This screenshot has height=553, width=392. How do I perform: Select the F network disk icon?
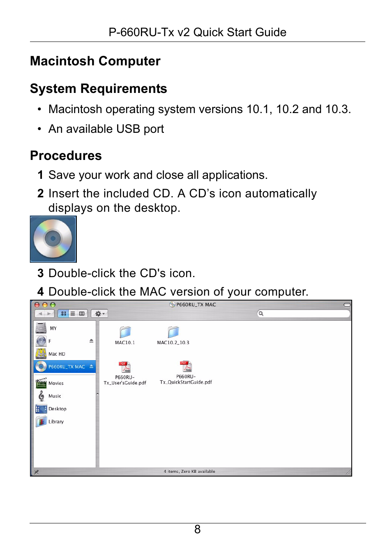[41, 341]
